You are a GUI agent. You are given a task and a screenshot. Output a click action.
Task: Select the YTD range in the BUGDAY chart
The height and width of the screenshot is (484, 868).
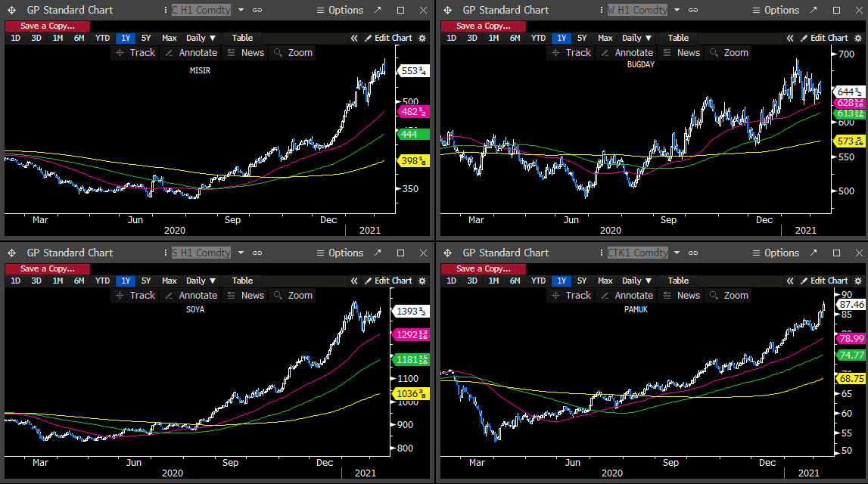click(x=538, y=38)
